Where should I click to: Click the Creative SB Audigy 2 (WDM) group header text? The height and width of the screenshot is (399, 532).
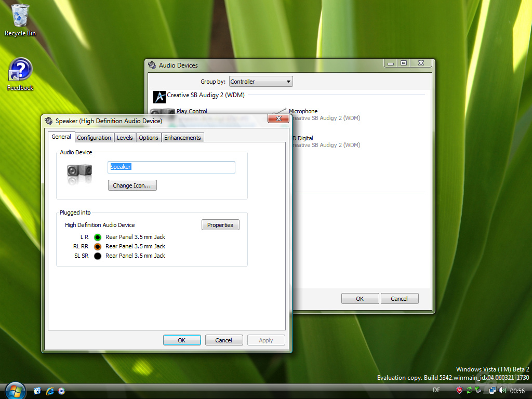pos(206,96)
